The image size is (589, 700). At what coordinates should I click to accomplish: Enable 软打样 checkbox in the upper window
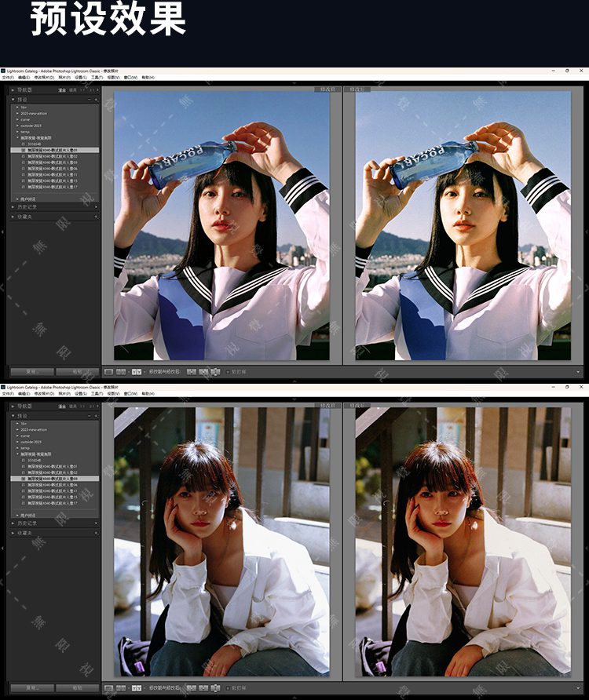(229, 370)
